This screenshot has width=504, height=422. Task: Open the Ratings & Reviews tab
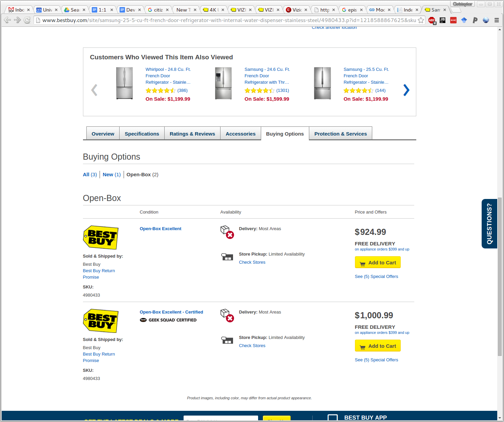point(192,134)
